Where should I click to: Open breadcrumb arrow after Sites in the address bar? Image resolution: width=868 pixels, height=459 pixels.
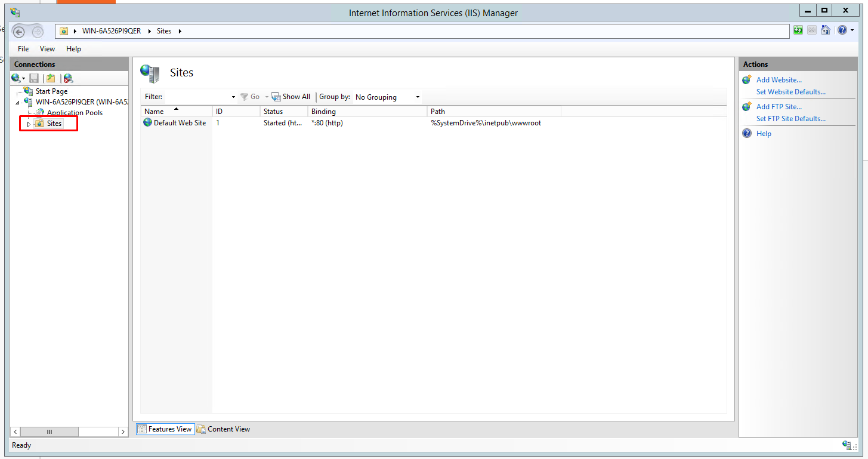pyautogui.click(x=180, y=31)
